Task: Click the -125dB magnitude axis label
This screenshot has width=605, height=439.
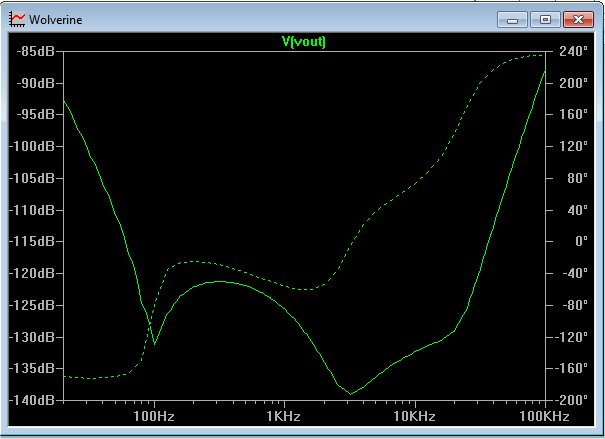Action: [32, 305]
